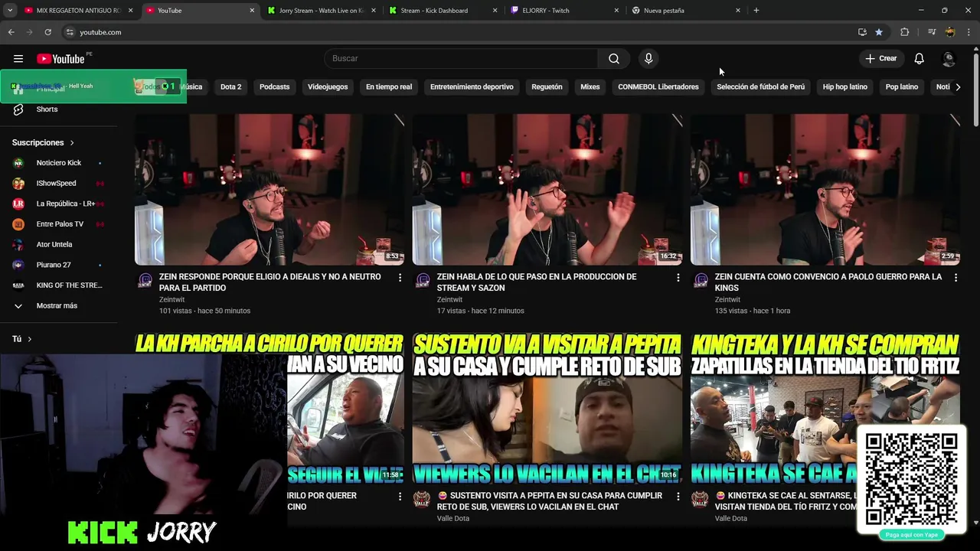
Task: Expand the Tú section chevron
Action: (x=30, y=339)
